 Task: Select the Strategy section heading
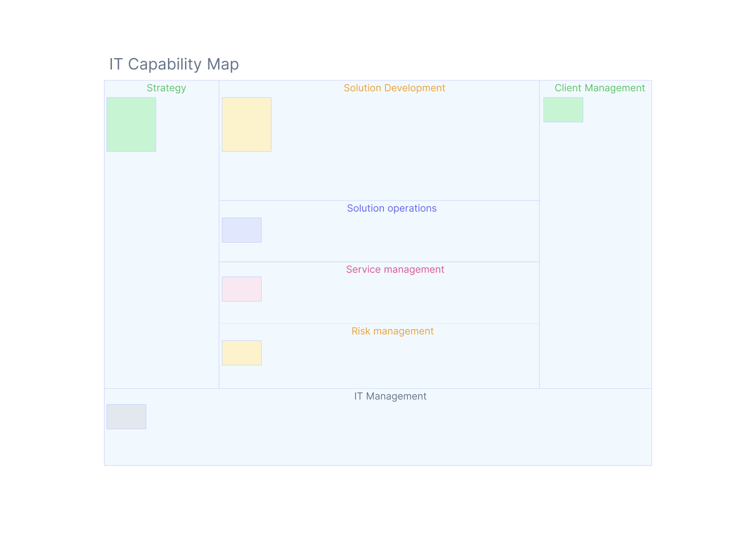pos(166,88)
